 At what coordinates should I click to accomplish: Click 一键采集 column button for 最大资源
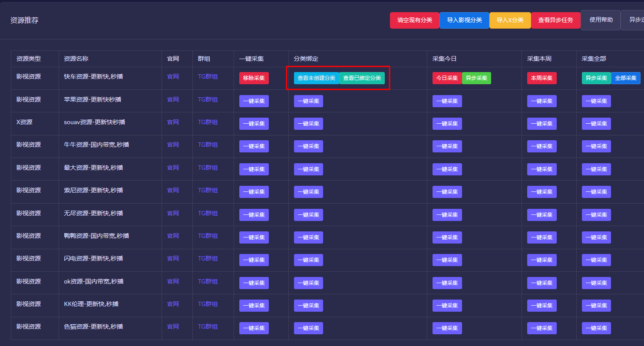(x=254, y=169)
